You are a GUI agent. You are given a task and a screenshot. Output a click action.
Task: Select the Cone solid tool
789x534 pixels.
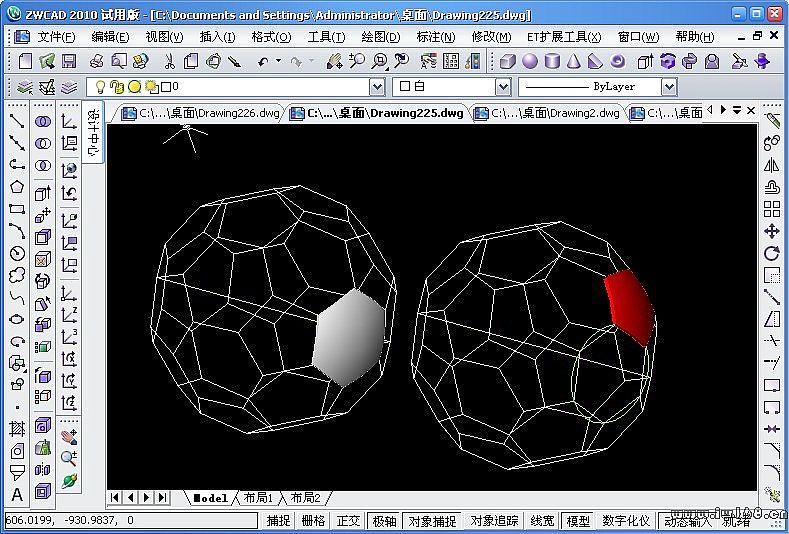574,61
